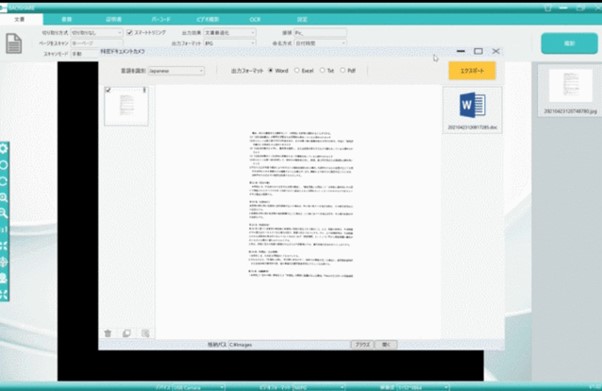The image size is (602, 391).
Task: Expand the 出力フォーマット JPG dropdown
Action: click(230, 43)
